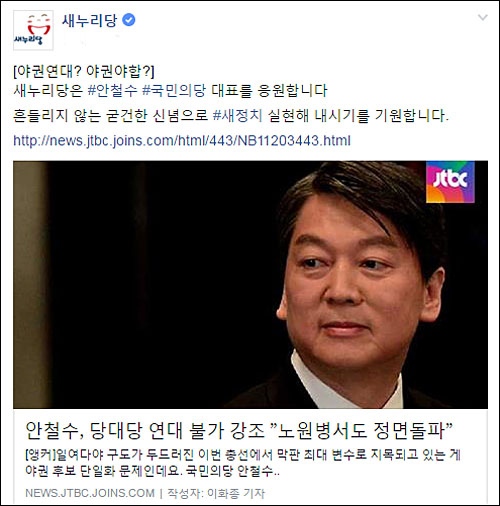This screenshot has width=500, height=506.
Task: Open the #국민의당 hashtag
Action: click(x=174, y=91)
